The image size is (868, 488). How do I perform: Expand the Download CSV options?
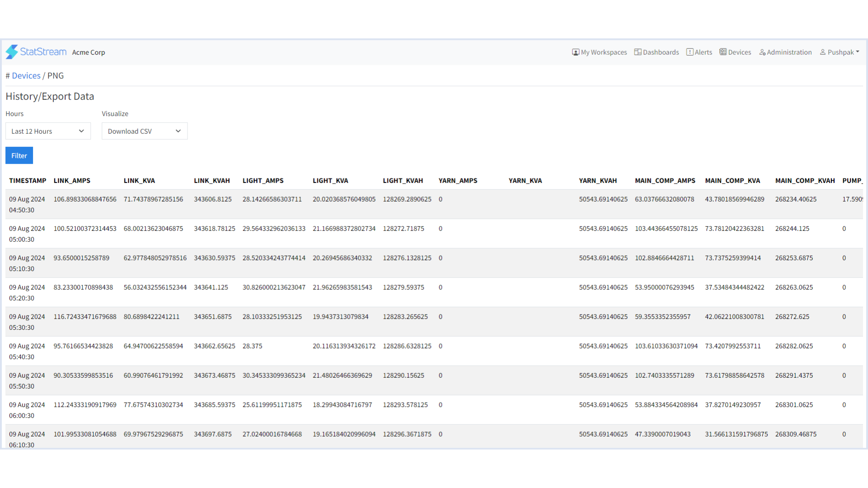178,131
